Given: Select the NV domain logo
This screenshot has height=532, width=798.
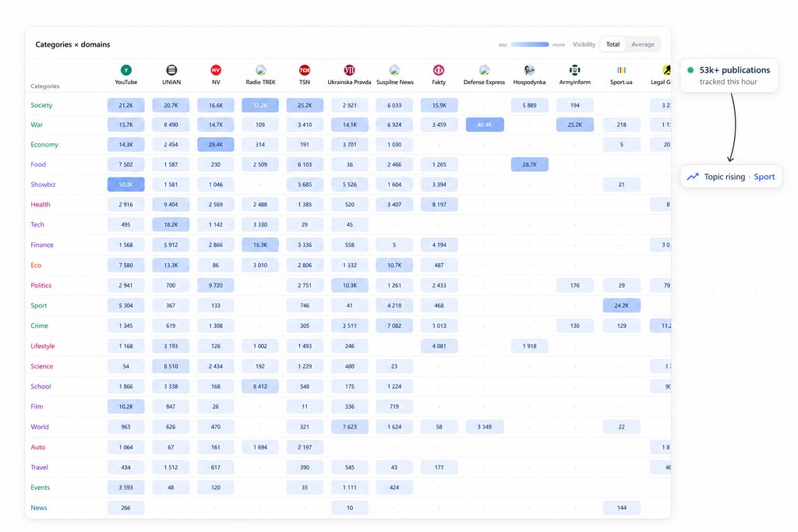Looking at the screenshot, I should click(216, 70).
